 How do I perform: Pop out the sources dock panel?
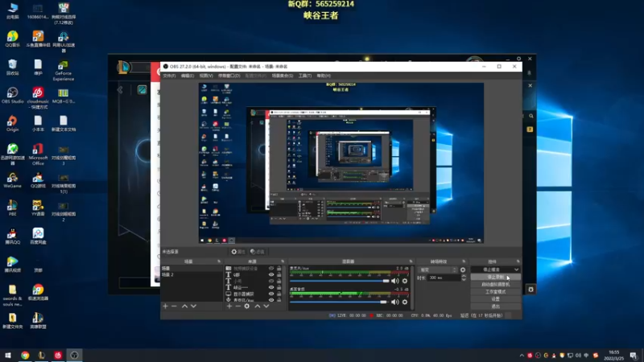pyautogui.click(x=283, y=261)
